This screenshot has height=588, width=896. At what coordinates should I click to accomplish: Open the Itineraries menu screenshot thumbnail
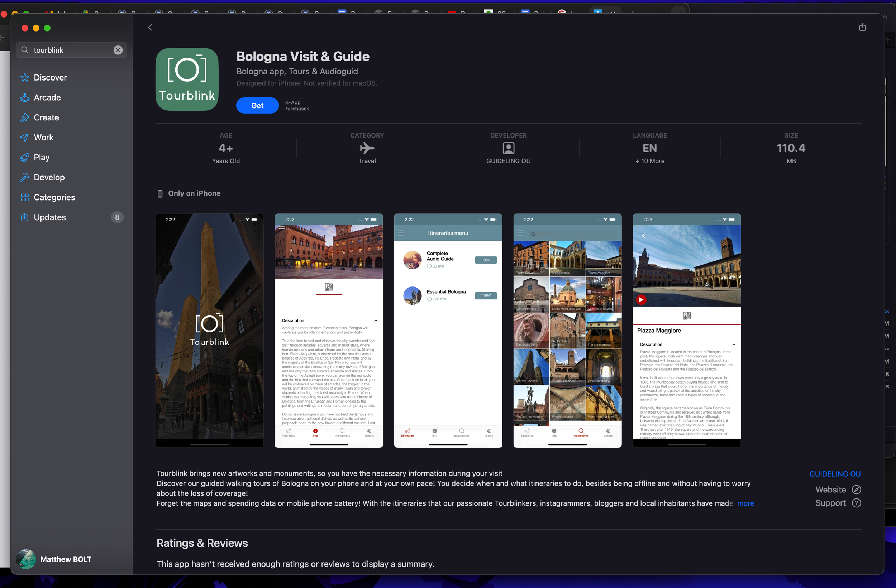click(448, 330)
